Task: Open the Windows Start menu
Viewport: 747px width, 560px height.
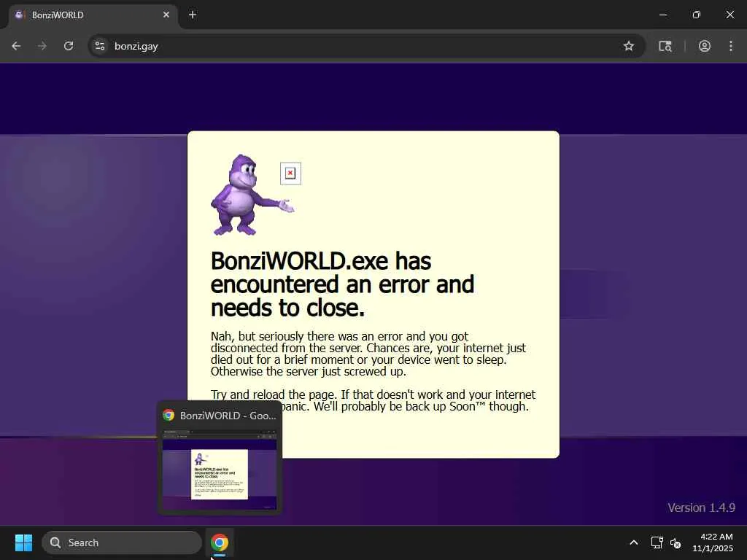Action: [23, 542]
